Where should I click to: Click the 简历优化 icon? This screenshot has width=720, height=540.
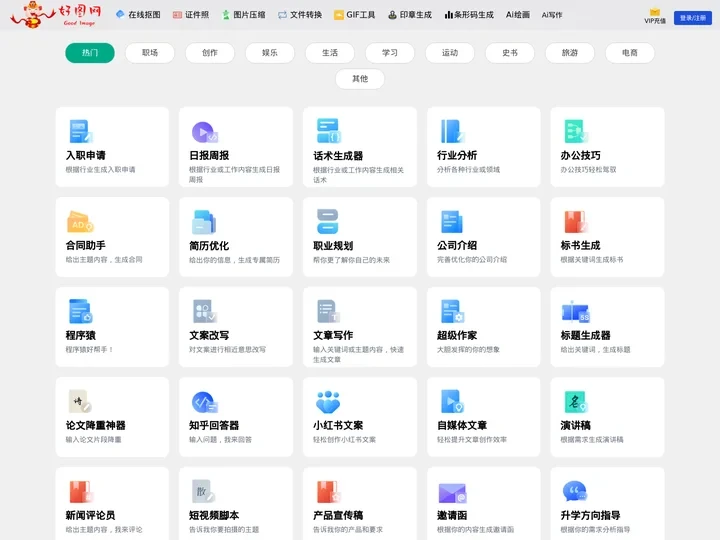coord(204,222)
